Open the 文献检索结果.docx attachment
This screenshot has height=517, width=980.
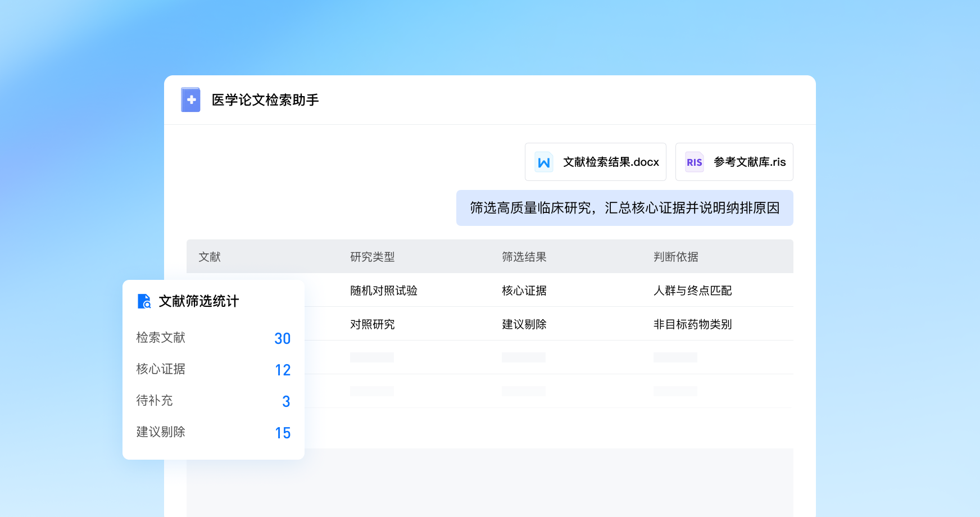(596, 162)
